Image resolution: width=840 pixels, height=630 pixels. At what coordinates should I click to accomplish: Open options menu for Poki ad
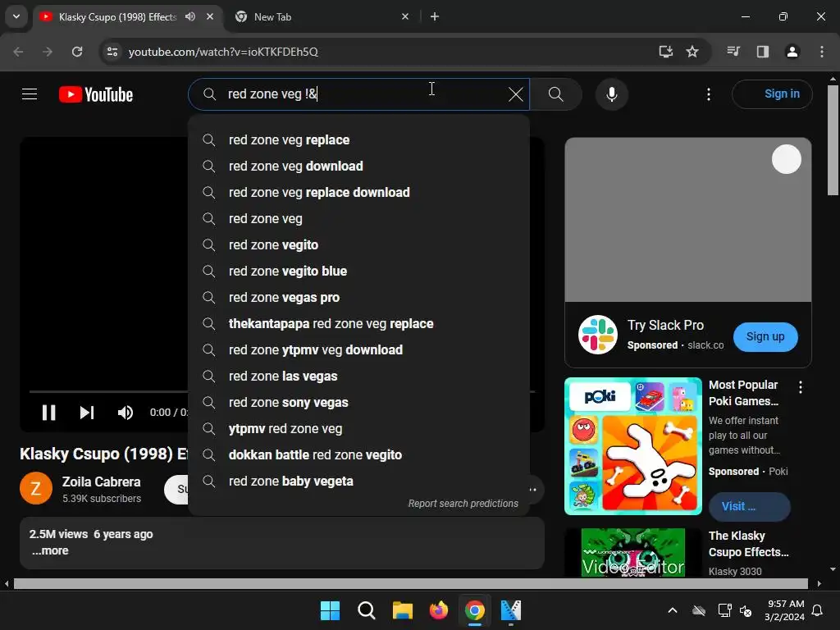801,387
